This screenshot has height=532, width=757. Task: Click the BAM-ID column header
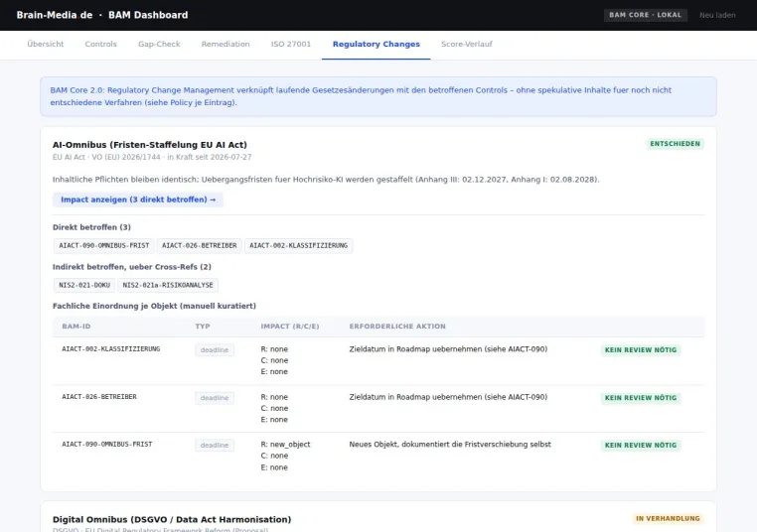click(76, 327)
